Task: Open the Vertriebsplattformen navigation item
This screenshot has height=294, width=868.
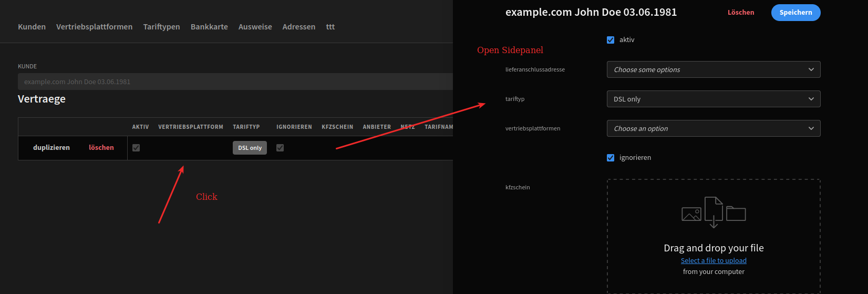Action: [94, 27]
